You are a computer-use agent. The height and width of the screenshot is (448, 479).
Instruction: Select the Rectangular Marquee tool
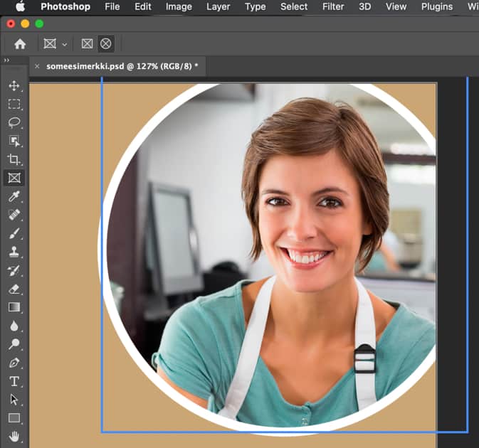[x=14, y=104]
